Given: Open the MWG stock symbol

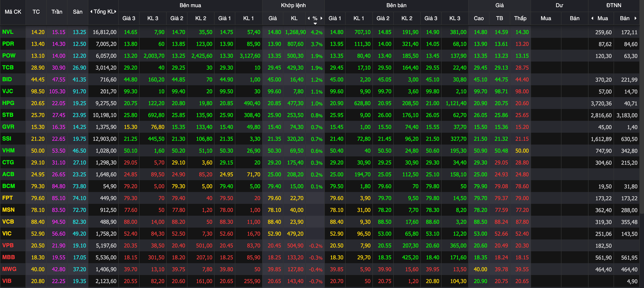Looking at the screenshot, I should (9, 269).
